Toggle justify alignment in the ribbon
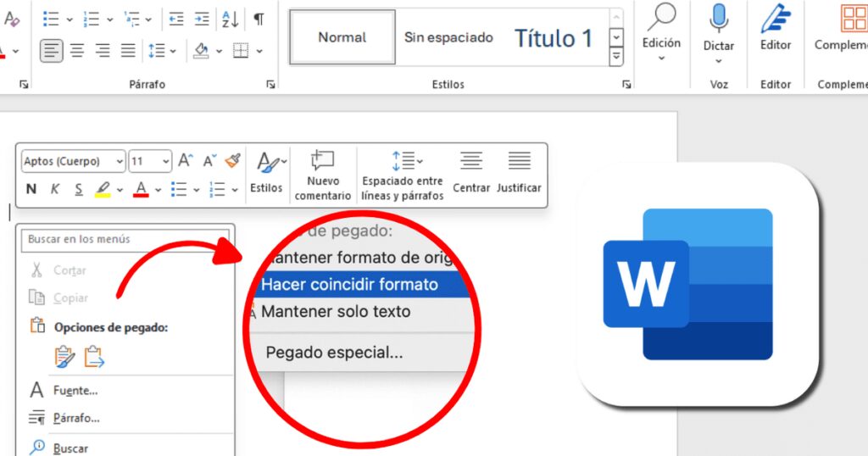This screenshot has width=868, height=456. (x=128, y=51)
